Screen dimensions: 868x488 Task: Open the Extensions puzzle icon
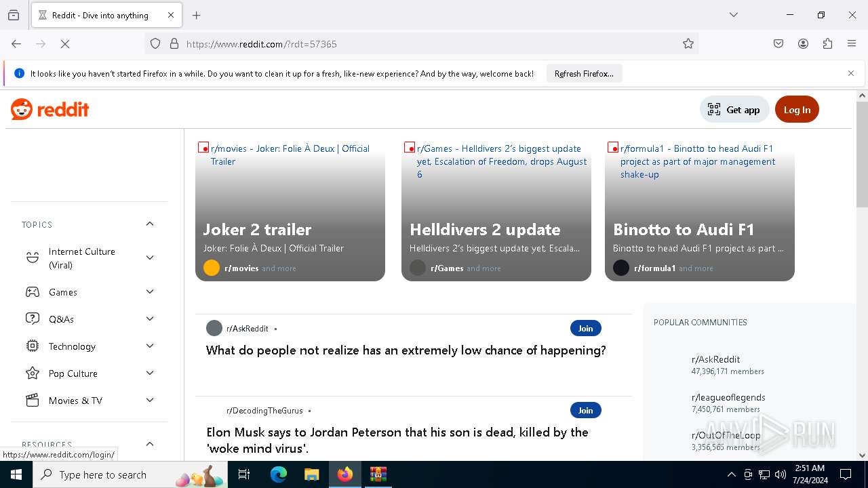click(x=827, y=43)
